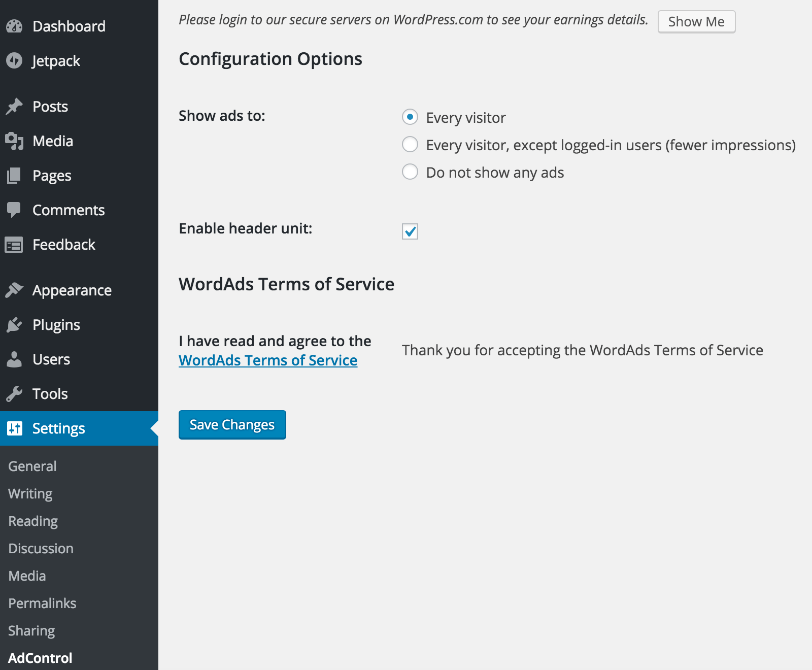Choose "Every visitor, except logged-in users" option
The height and width of the screenshot is (670, 812).
[x=410, y=145]
